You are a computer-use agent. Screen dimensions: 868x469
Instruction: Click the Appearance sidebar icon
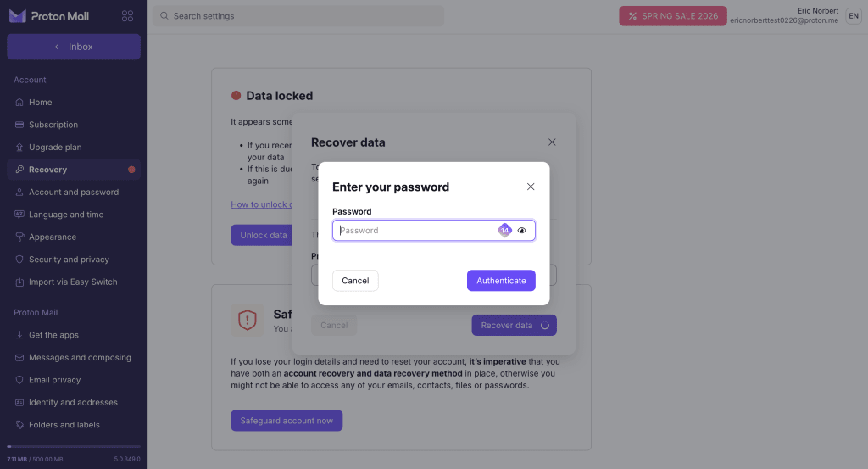tap(20, 237)
